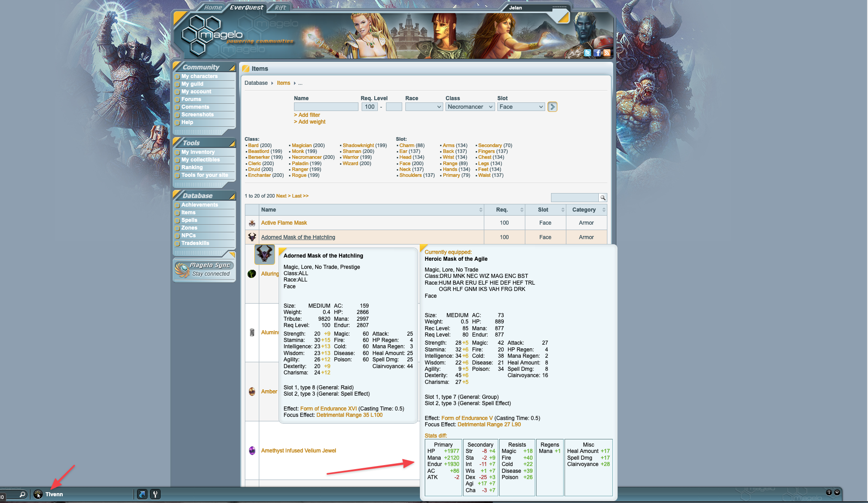Screen dimensions: 868x503
Task: Click the blue share arrow in bottom toolbar
Action: click(142, 494)
